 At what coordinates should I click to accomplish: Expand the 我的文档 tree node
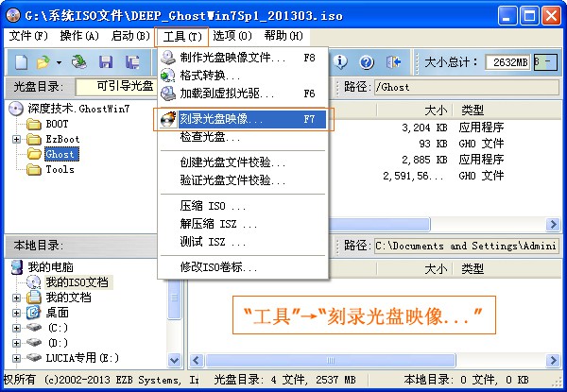click(17, 298)
